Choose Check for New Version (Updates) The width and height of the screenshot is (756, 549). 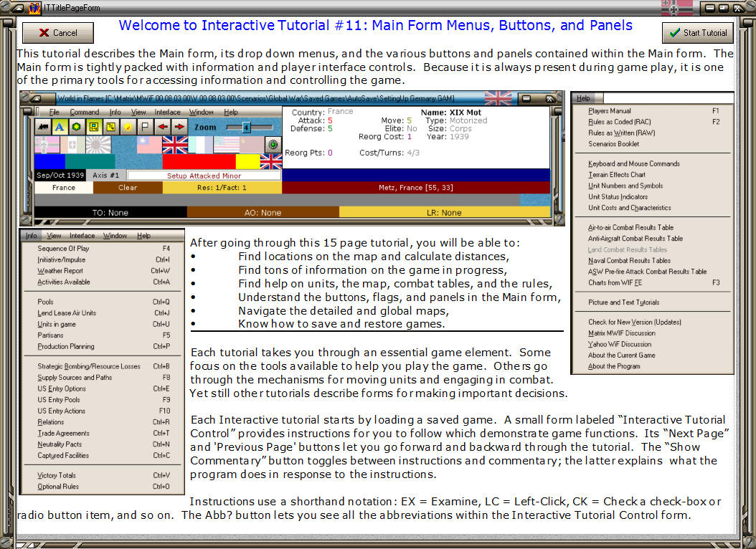[652, 323]
